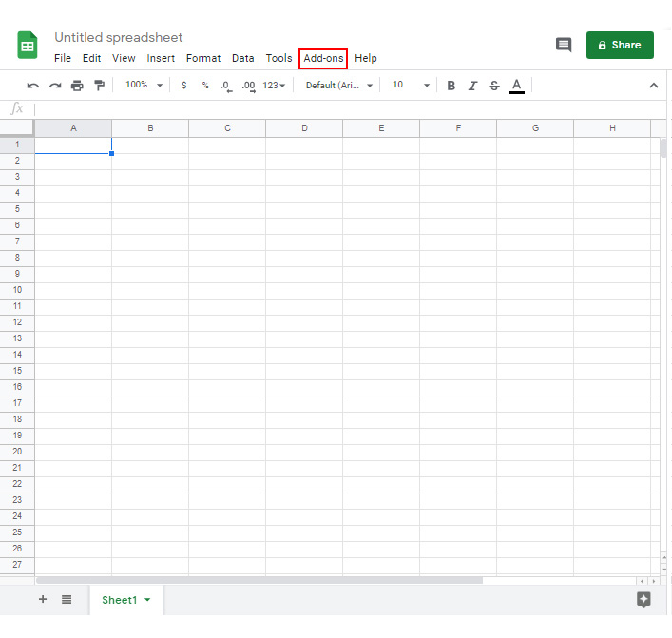Select row 20 header

[17, 452]
